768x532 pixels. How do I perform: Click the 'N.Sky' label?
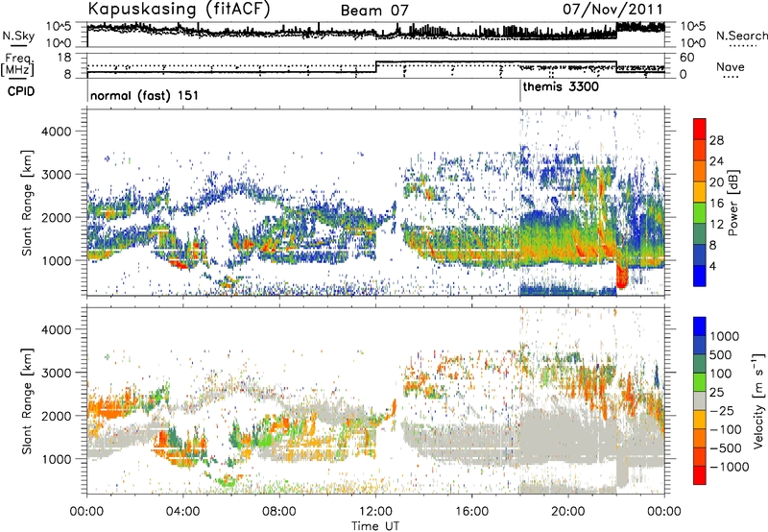[x=18, y=36]
